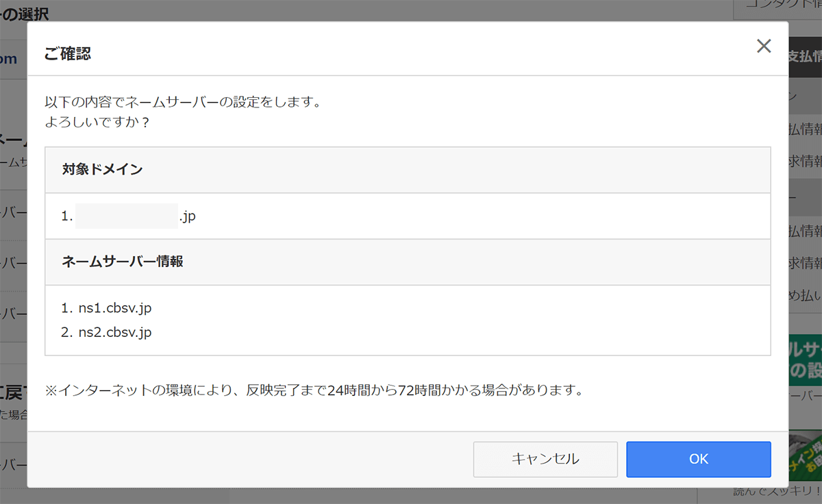Select the ns1.cbsv.jp nameserver entry
Screen dimensions: 822x504
[x=114, y=308]
